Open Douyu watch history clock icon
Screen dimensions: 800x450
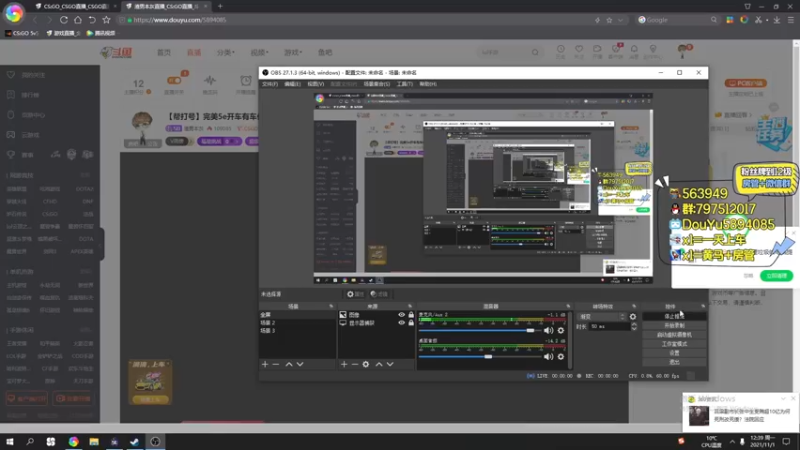pyautogui.click(x=560, y=51)
